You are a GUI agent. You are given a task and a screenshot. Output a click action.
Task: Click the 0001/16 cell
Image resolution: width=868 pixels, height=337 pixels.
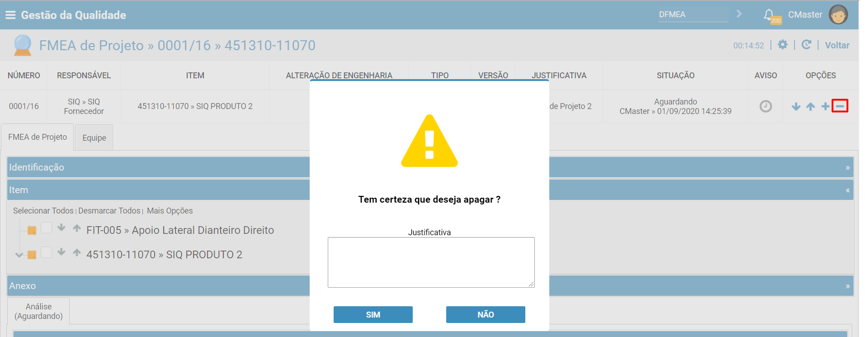pyautogui.click(x=24, y=106)
